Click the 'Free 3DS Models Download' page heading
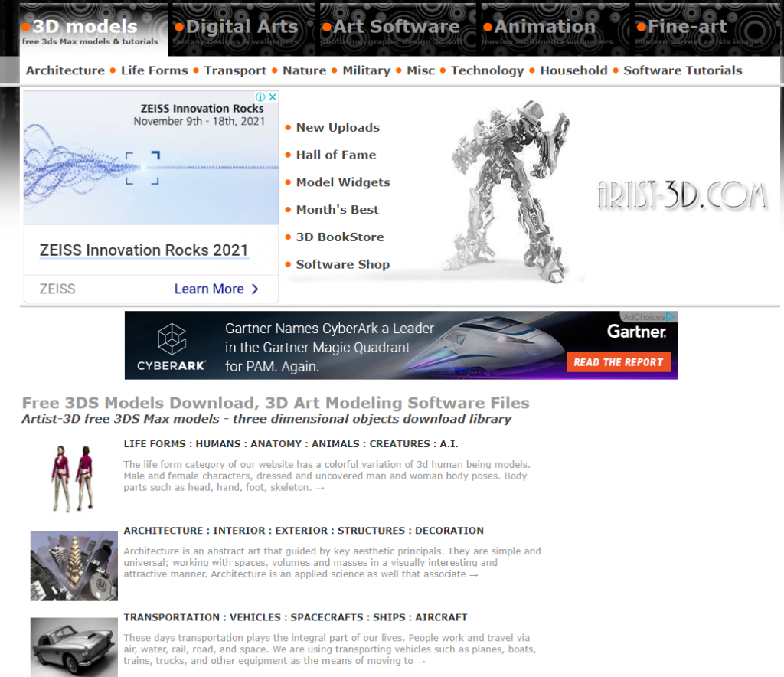Image resolution: width=784 pixels, height=677 pixels. coord(276,403)
